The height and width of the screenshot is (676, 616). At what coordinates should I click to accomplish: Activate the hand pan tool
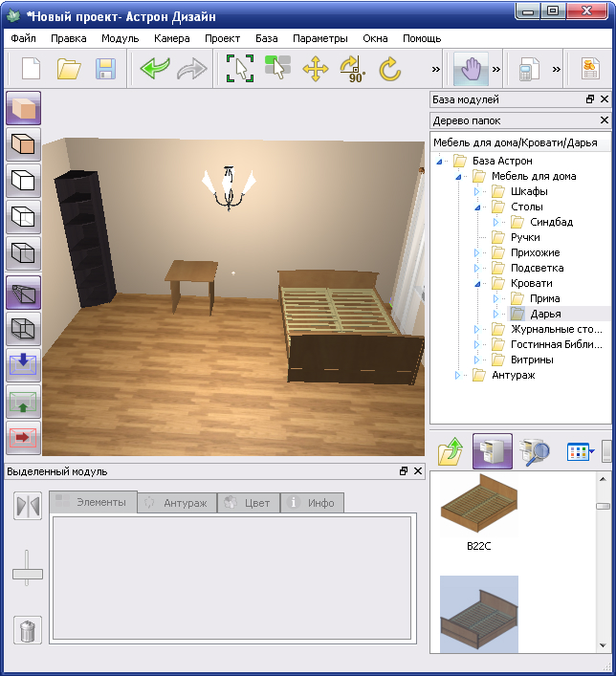[470, 69]
